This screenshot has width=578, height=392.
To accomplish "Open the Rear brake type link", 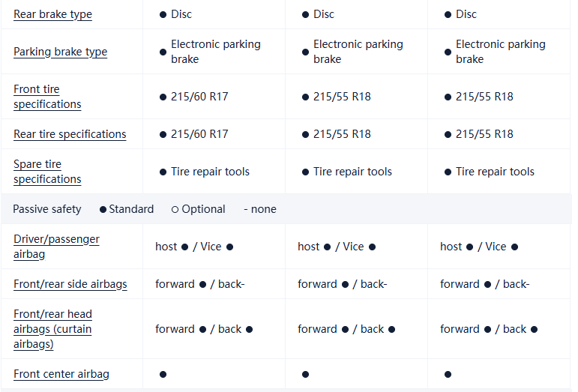I will pos(52,14).
